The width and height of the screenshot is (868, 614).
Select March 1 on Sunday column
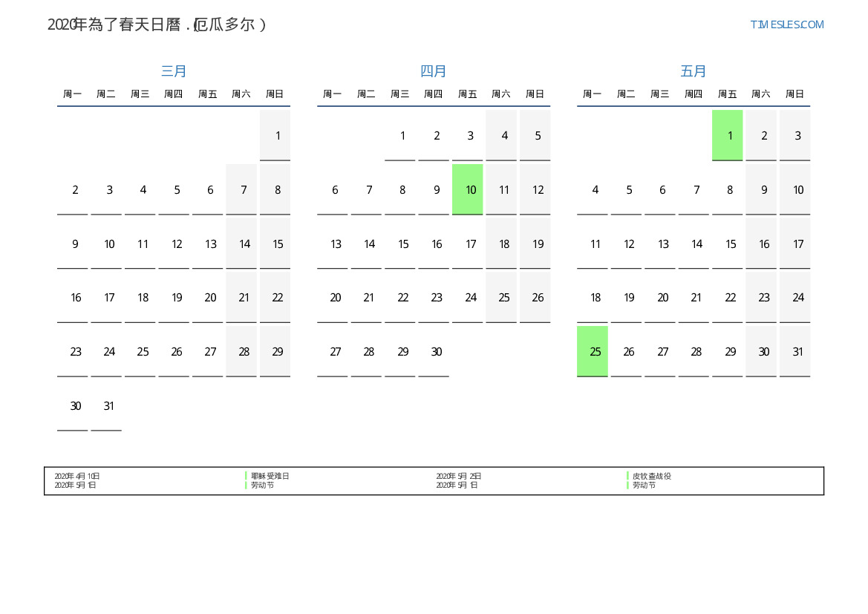[x=275, y=135]
